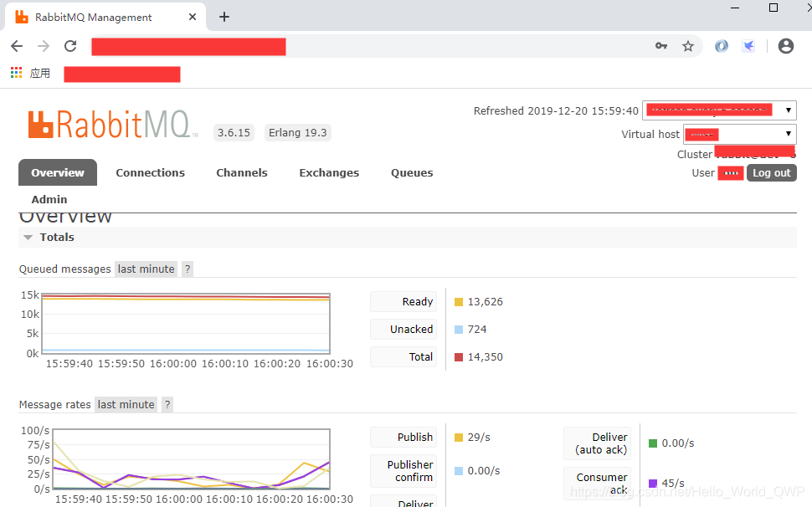Go to the Exchanges tab

coord(329,173)
